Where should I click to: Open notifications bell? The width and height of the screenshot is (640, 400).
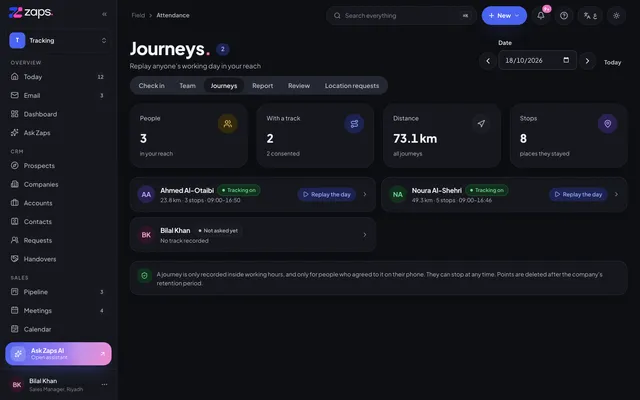pos(541,16)
